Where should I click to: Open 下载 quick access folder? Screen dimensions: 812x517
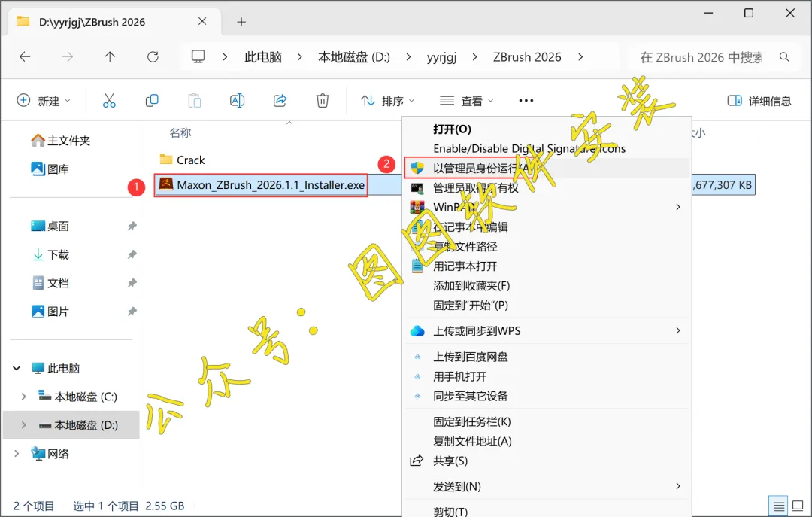50,254
